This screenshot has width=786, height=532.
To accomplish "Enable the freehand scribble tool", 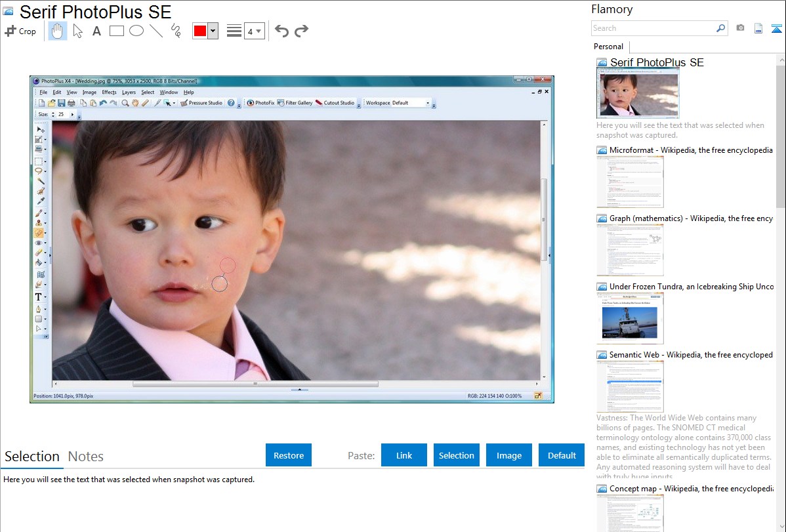I will (176, 31).
